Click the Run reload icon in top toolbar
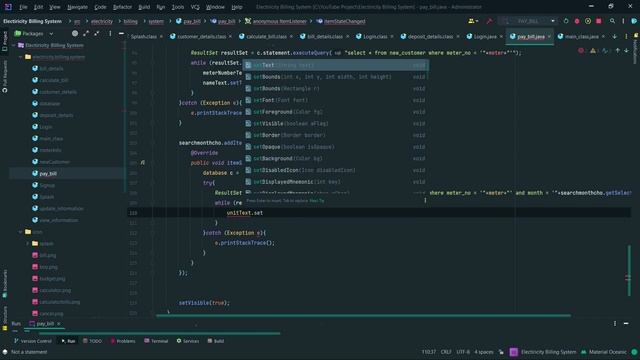The width and height of the screenshot is (640, 360). pos(566,21)
